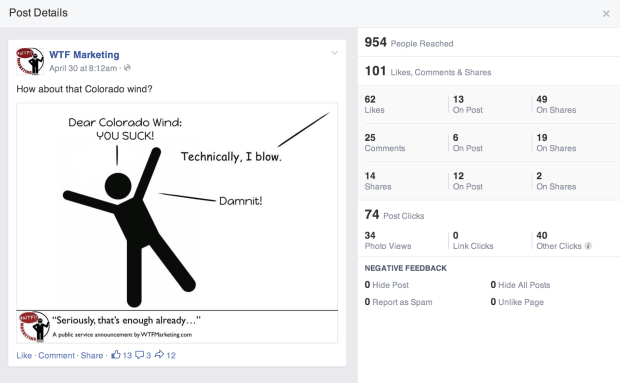Click 19 On Shares comments value
The height and width of the screenshot is (383, 620).
pyautogui.click(x=556, y=143)
